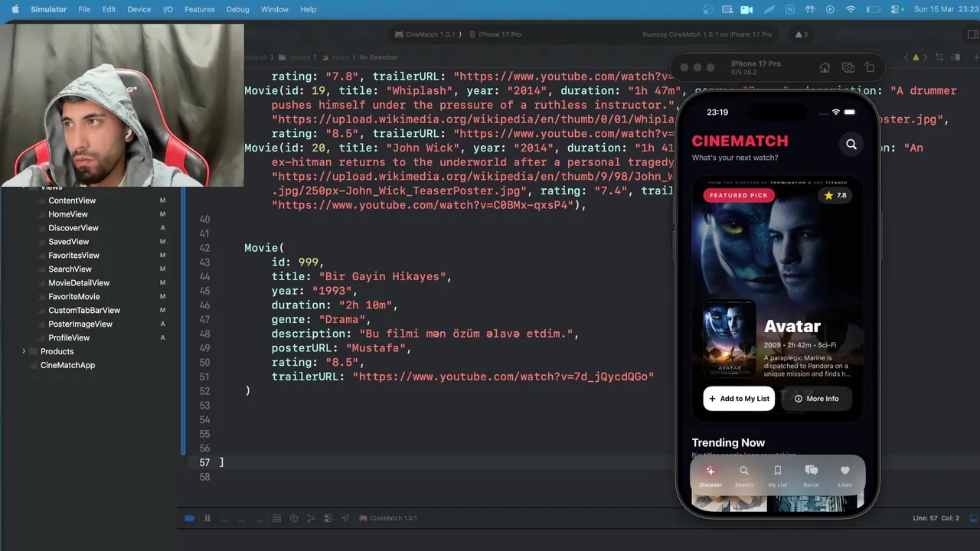This screenshot has height=551, width=980.
Task: Click CineMatch 1.0.1 process in debug bar
Action: 388,518
